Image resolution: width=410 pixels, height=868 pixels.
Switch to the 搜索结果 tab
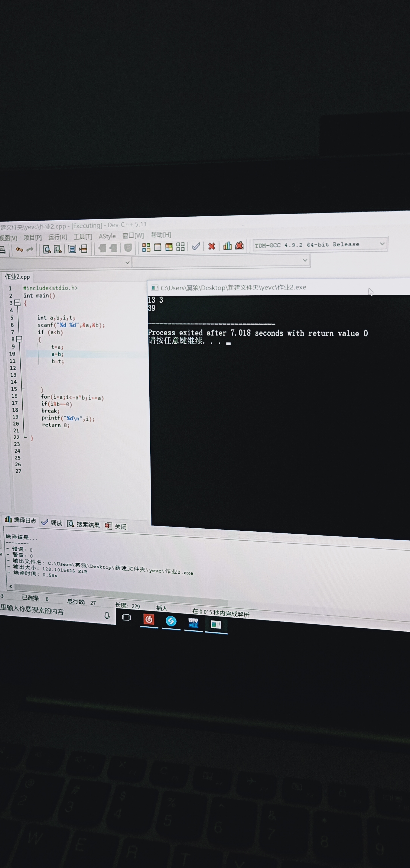(x=83, y=524)
